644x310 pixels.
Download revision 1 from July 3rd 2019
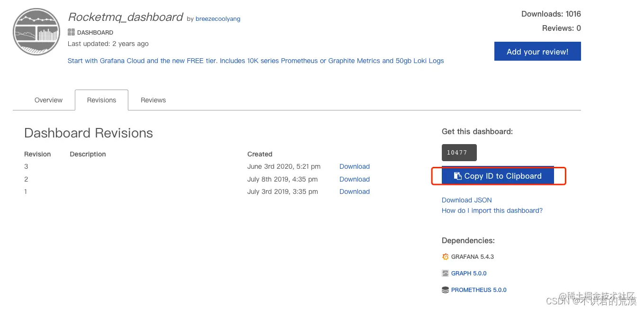click(x=355, y=191)
